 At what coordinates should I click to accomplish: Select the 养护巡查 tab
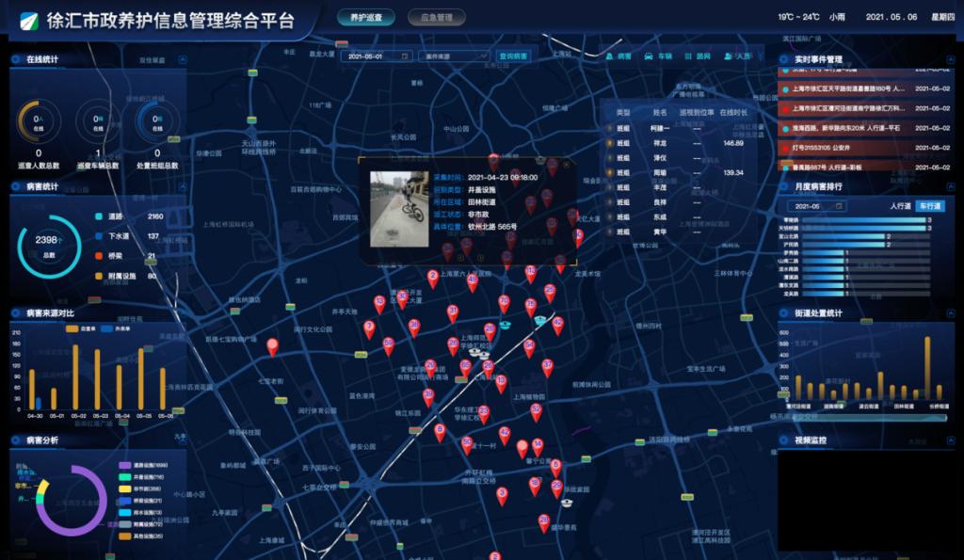point(365,17)
